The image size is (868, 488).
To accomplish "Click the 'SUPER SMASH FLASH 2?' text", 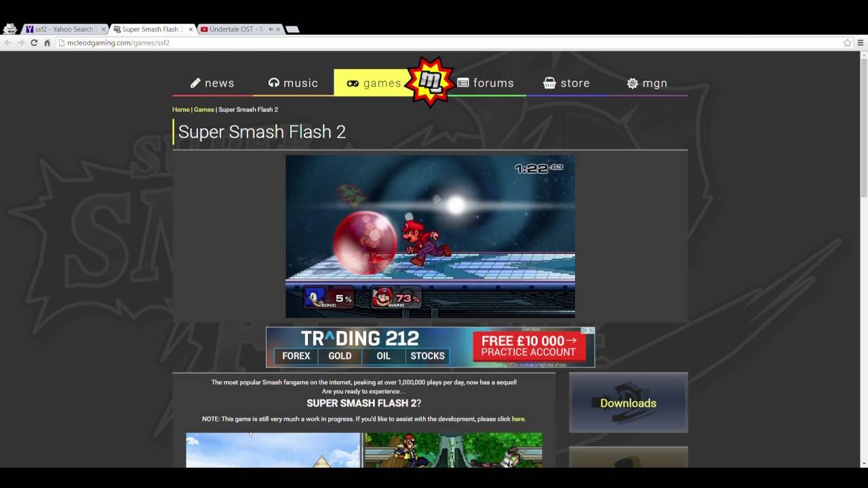I will (363, 403).
